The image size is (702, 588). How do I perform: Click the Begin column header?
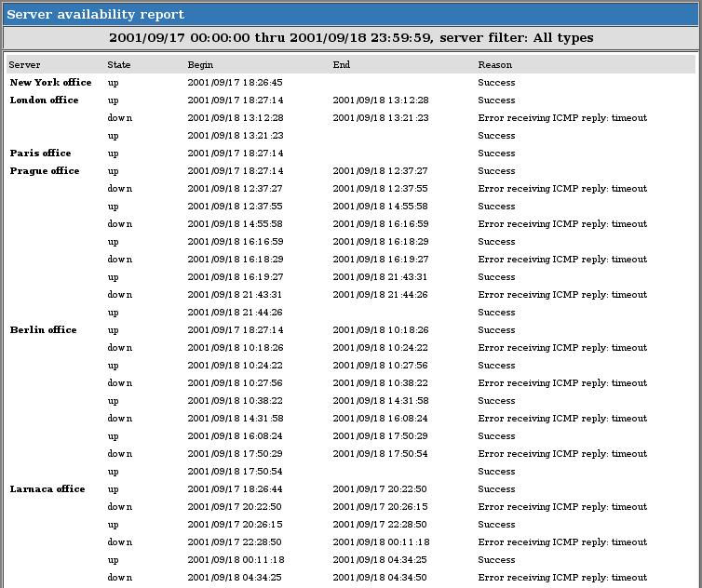[x=200, y=65]
